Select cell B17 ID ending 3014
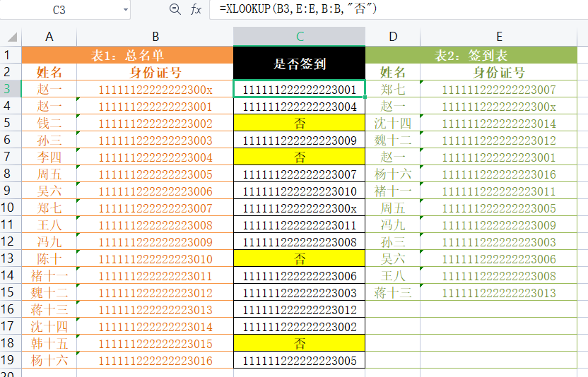Image resolution: width=588 pixels, height=377 pixels. (155, 326)
